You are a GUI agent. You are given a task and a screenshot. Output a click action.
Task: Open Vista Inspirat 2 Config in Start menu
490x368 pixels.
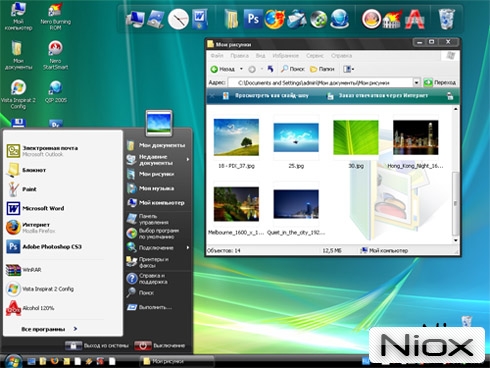pyautogui.click(x=63, y=289)
